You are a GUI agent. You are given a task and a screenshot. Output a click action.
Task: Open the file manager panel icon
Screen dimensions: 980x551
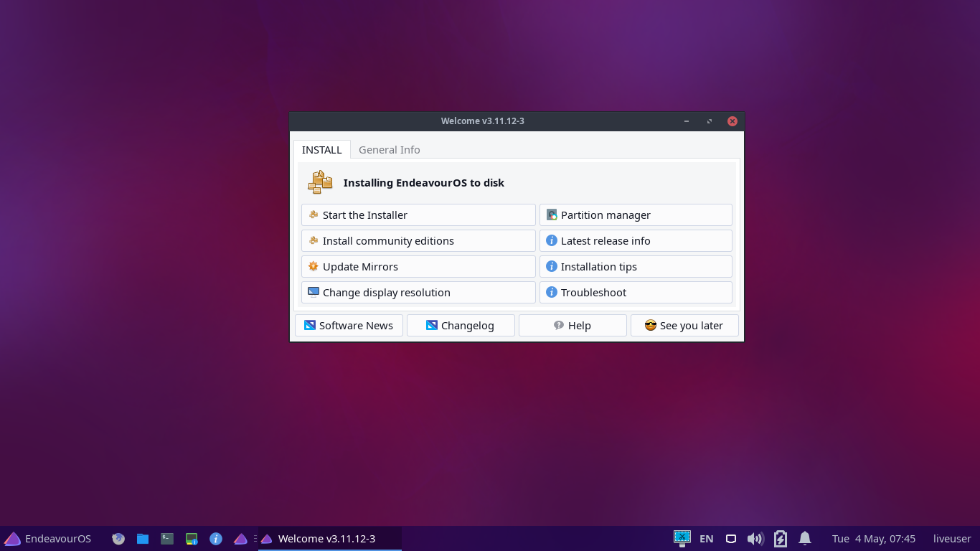tap(143, 538)
